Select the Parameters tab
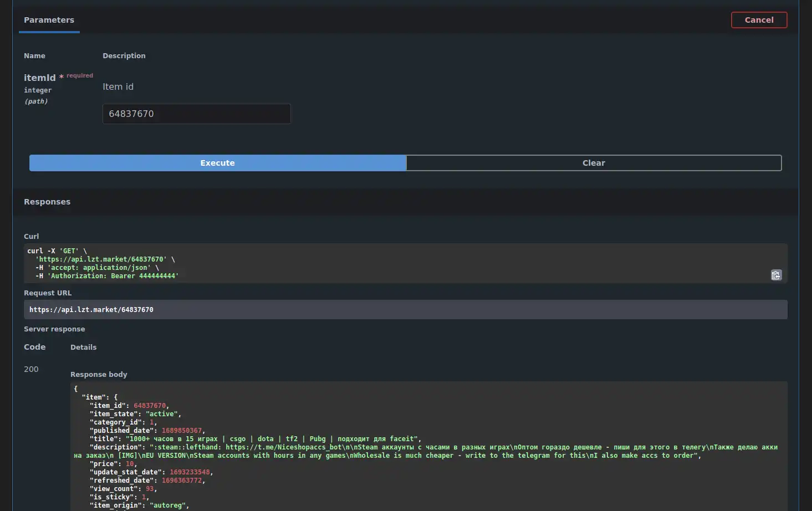 point(49,20)
